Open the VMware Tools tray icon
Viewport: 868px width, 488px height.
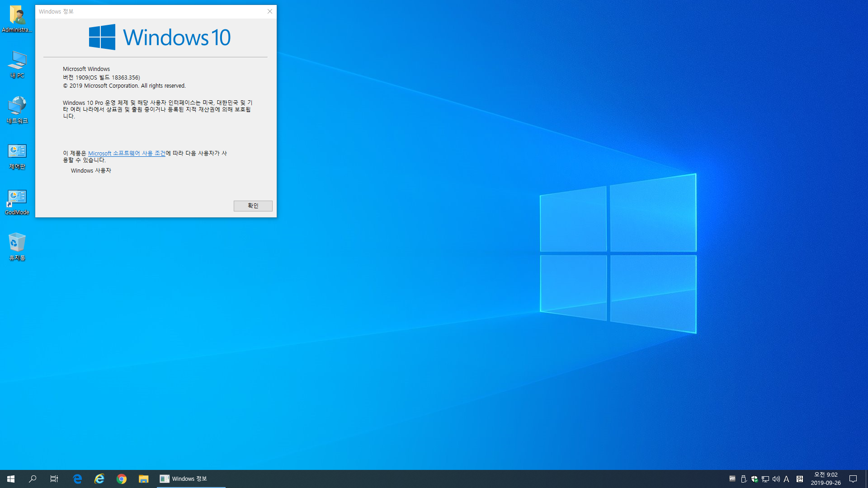pyautogui.click(x=732, y=479)
